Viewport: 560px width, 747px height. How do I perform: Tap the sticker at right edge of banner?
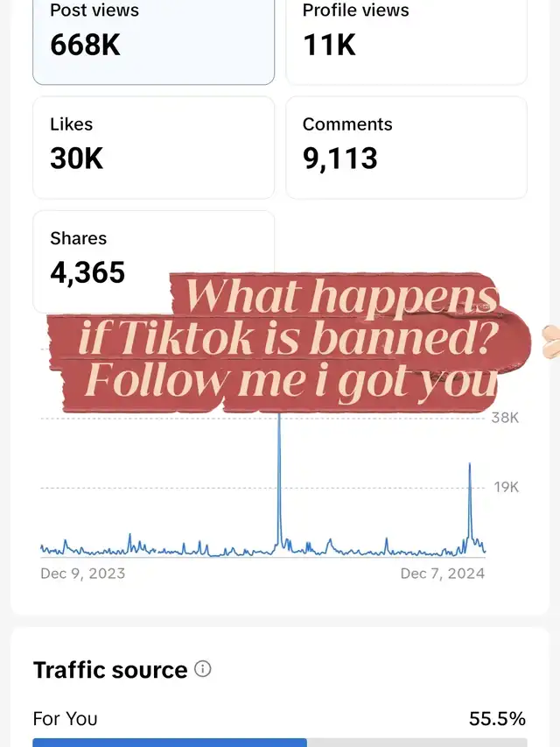[x=551, y=342]
